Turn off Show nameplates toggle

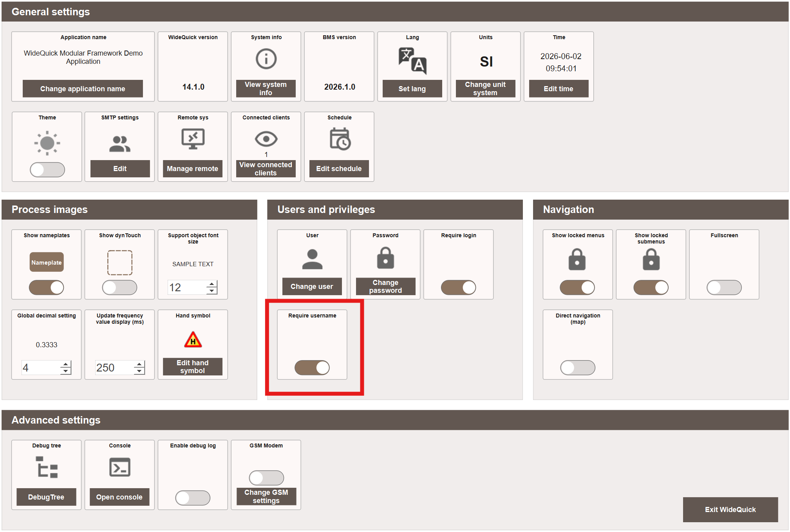coord(46,288)
